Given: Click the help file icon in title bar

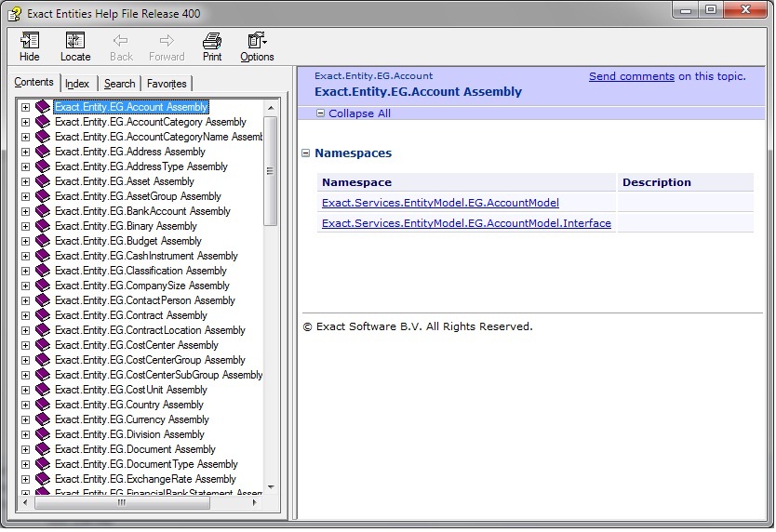Looking at the screenshot, I should [14, 14].
